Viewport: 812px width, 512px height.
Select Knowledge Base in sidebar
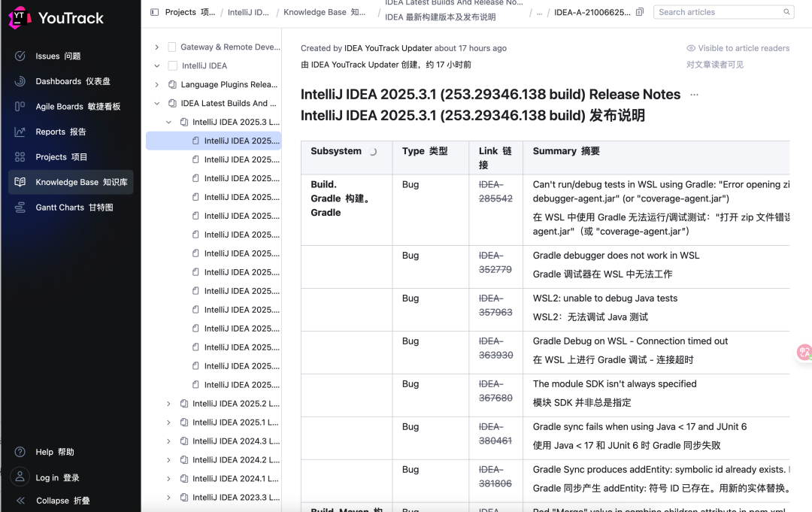tap(71, 182)
